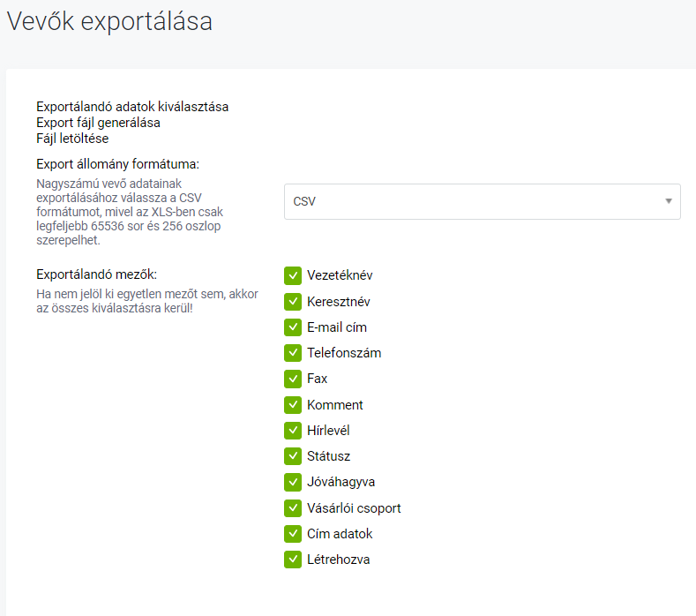Disable the Fax export field
Screen dimensions: 696x616
(293, 379)
